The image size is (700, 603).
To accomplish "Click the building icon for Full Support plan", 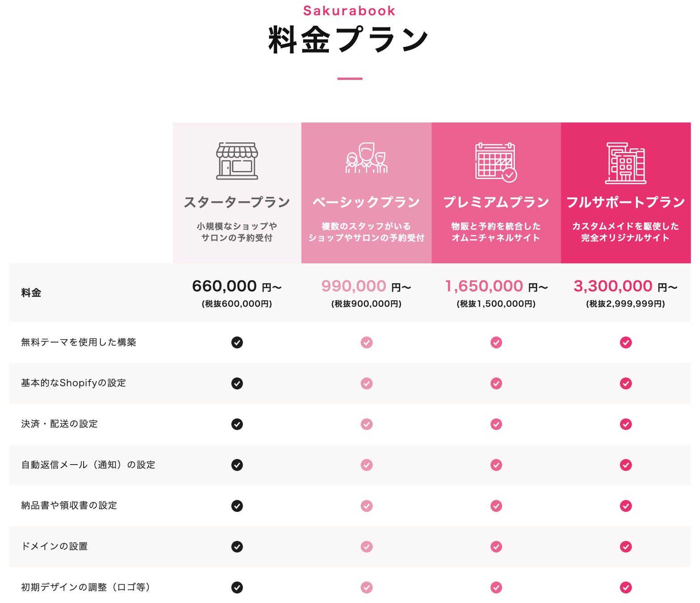I will [625, 163].
